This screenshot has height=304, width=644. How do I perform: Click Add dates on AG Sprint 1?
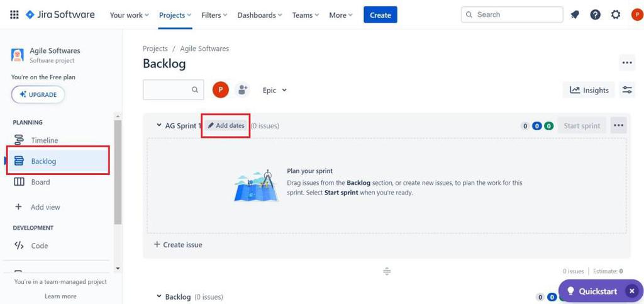[226, 125]
